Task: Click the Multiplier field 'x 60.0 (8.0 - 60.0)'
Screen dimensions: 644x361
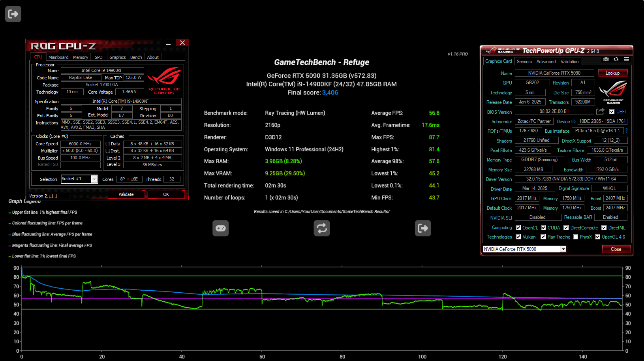Action: click(x=80, y=151)
